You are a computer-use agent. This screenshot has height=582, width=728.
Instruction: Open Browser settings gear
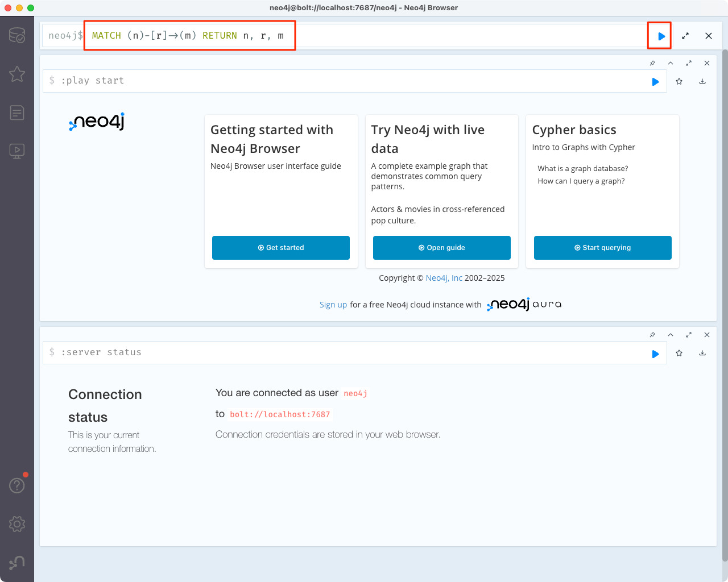(17, 524)
